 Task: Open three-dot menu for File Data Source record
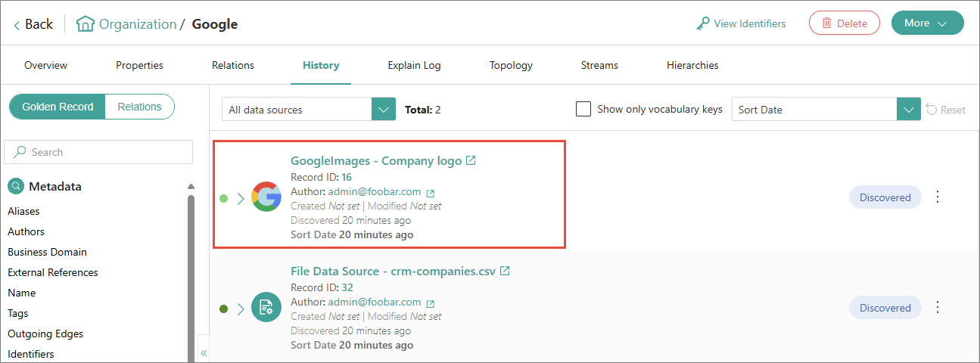[x=938, y=307]
